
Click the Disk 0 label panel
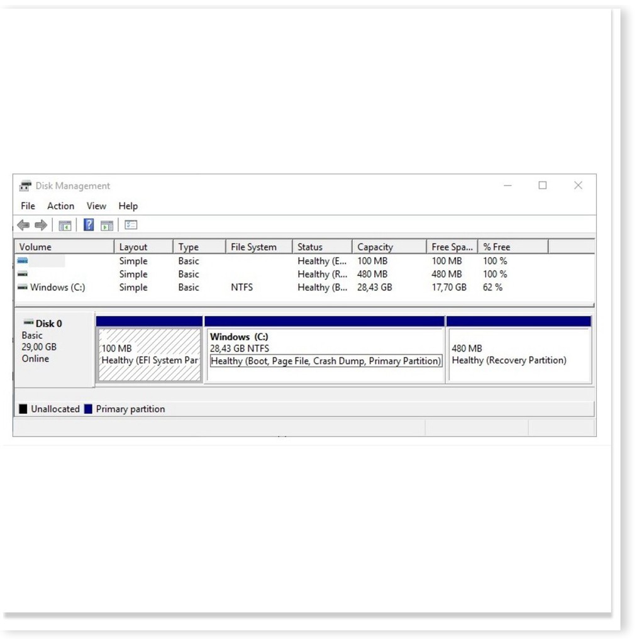[54, 349]
